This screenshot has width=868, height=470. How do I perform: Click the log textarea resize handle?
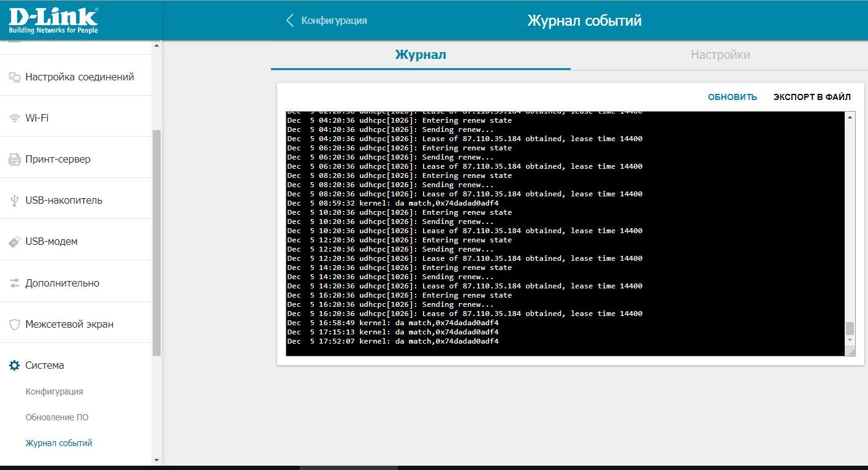(850, 351)
